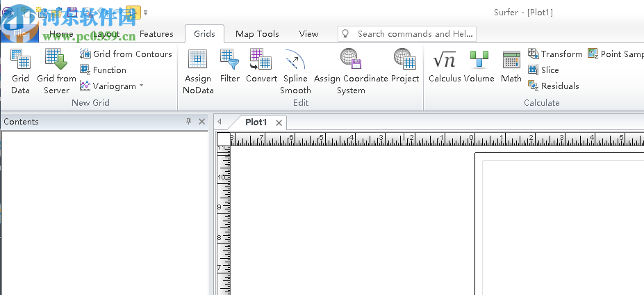Open the File menu
This screenshot has width=644, height=295.
coord(19,33)
